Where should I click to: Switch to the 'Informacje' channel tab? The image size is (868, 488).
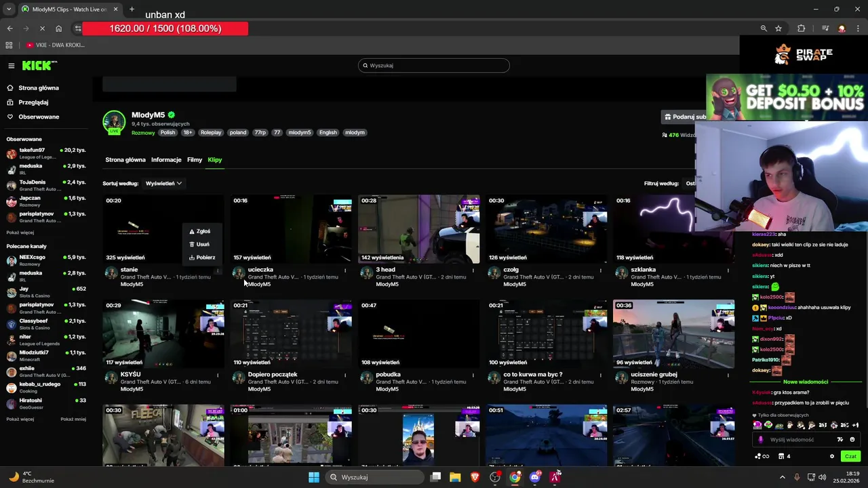click(x=166, y=160)
